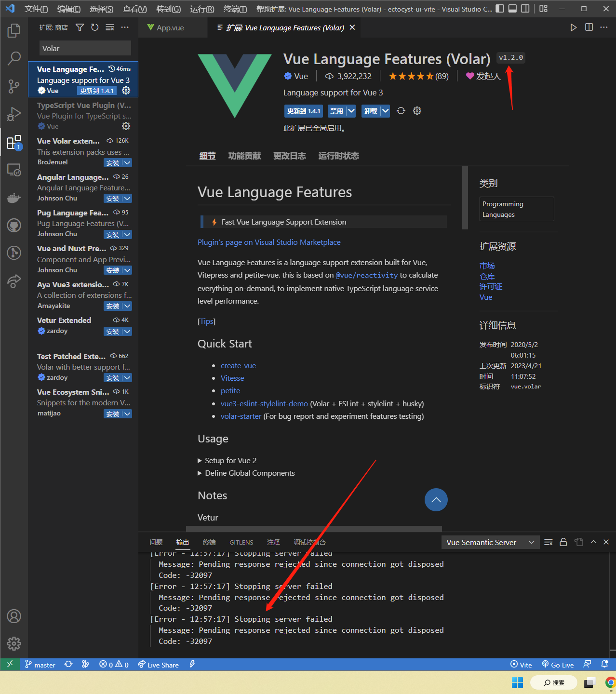Start the Go Live server from status bar
Image resolution: width=616 pixels, height=694 pixels.
tap(558, 664)
